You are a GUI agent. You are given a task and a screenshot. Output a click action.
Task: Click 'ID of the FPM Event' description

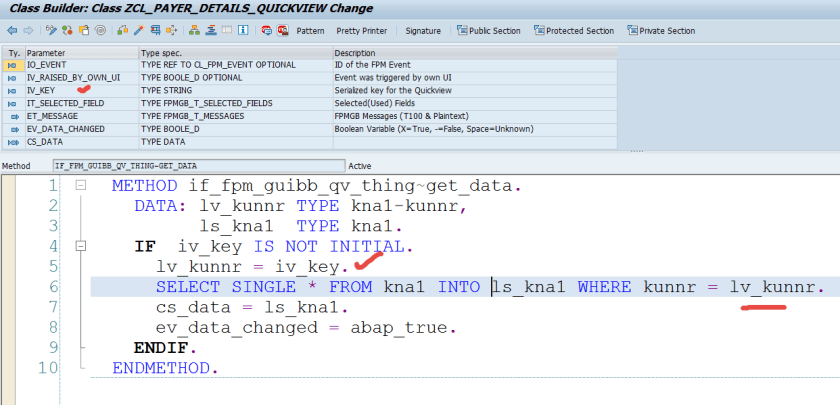pyautogui.click(x=475, y=65)
